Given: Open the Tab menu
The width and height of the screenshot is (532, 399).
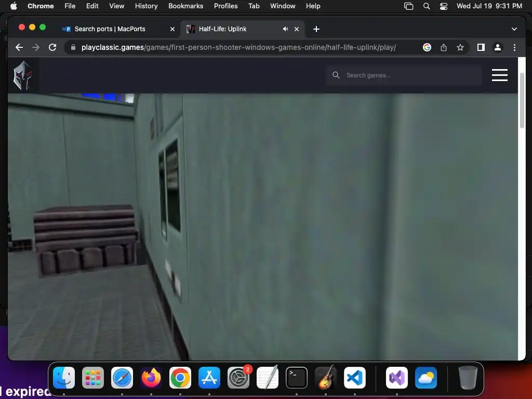Looking at the screenshot, I should 254,6.
